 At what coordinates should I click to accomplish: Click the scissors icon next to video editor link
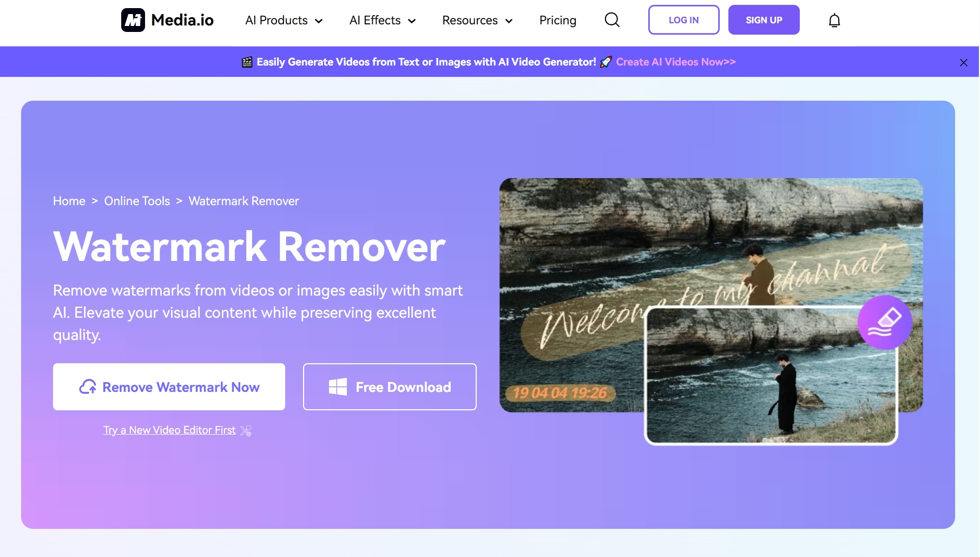tap(246, 430)
